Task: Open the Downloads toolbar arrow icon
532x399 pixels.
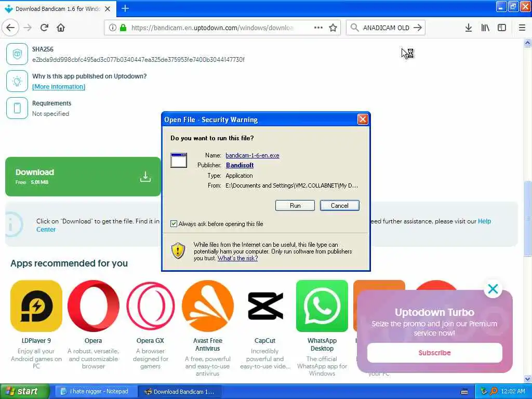Action: pos(469,28)
